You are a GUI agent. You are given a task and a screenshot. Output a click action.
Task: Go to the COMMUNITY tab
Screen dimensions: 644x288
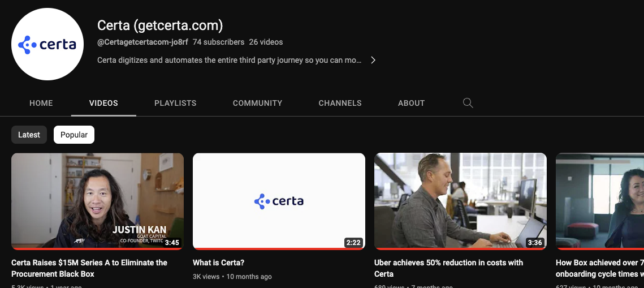257,103
